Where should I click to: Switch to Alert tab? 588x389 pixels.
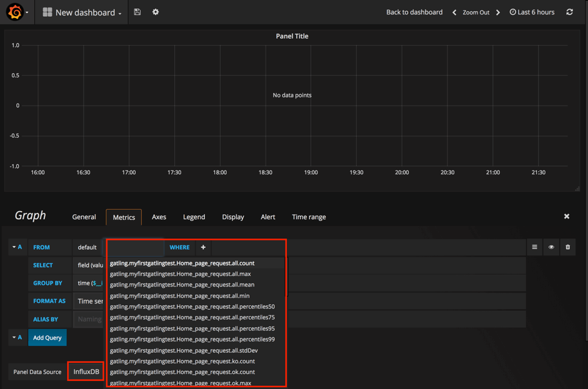267,217
